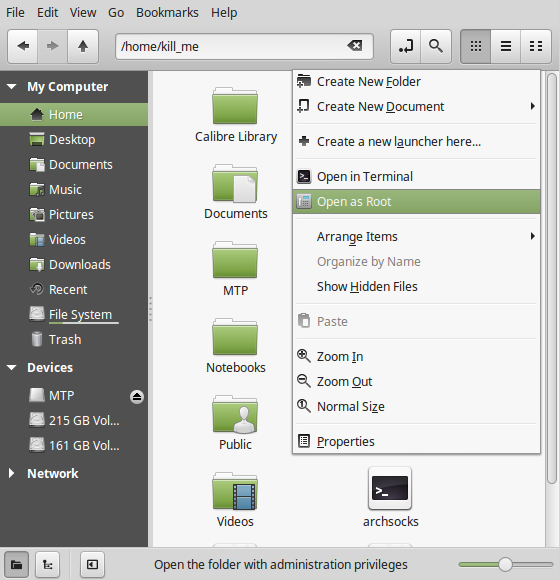Select the Public folder
559x580 pixels.
coord(235,423)
